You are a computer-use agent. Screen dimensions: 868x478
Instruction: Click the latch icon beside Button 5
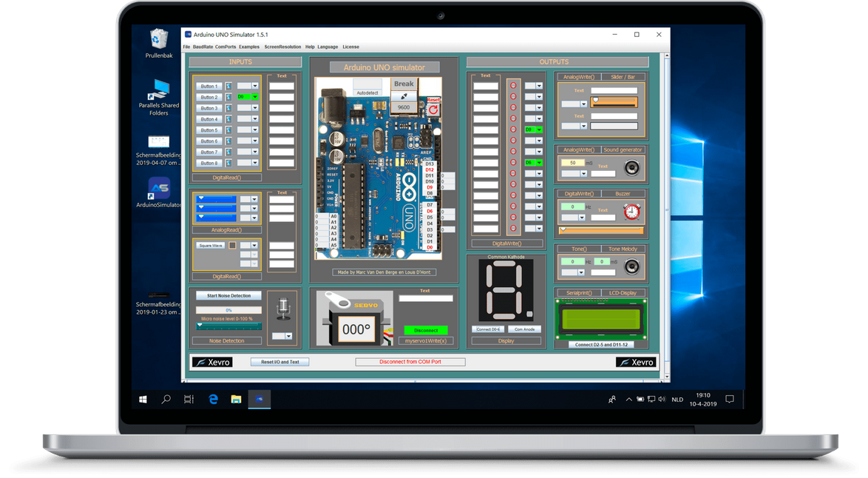tap(228, 130)
